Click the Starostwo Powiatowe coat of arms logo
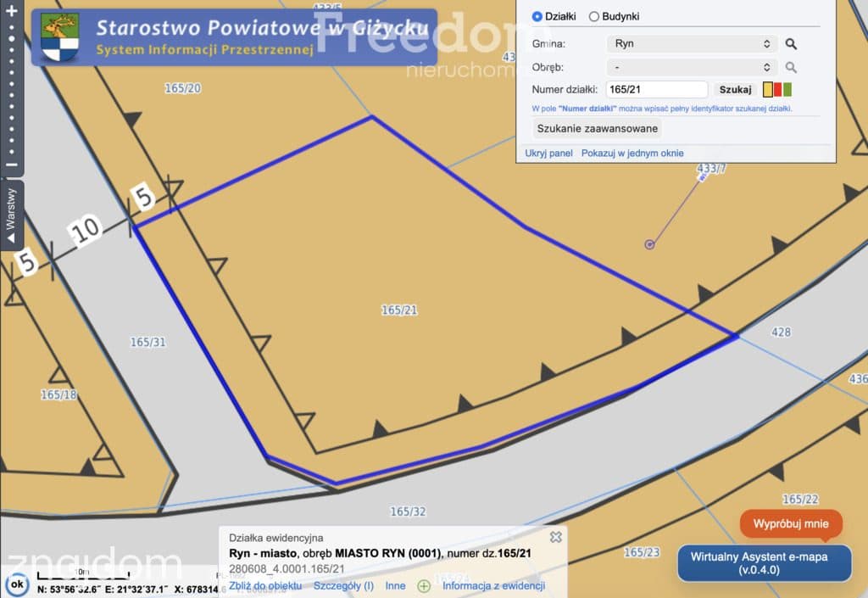 pos(60,37)
